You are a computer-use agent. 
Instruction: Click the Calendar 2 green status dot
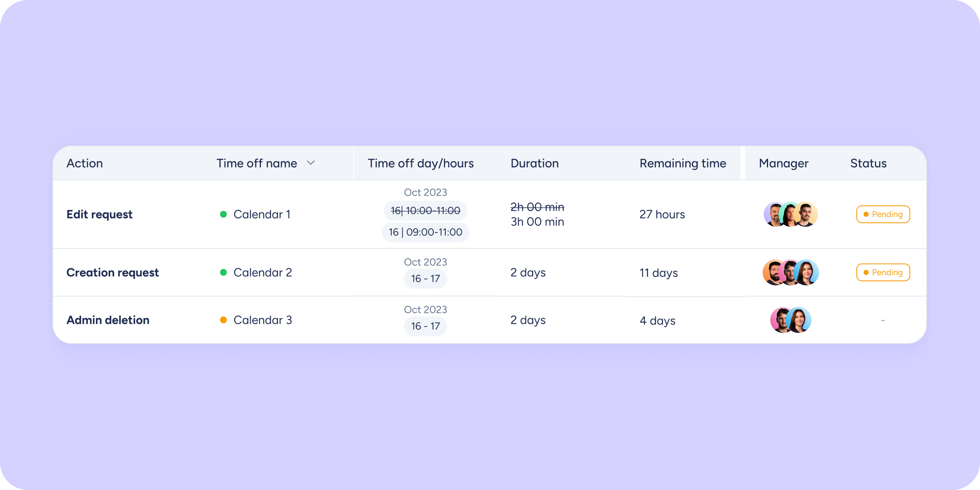click(223, 272)
